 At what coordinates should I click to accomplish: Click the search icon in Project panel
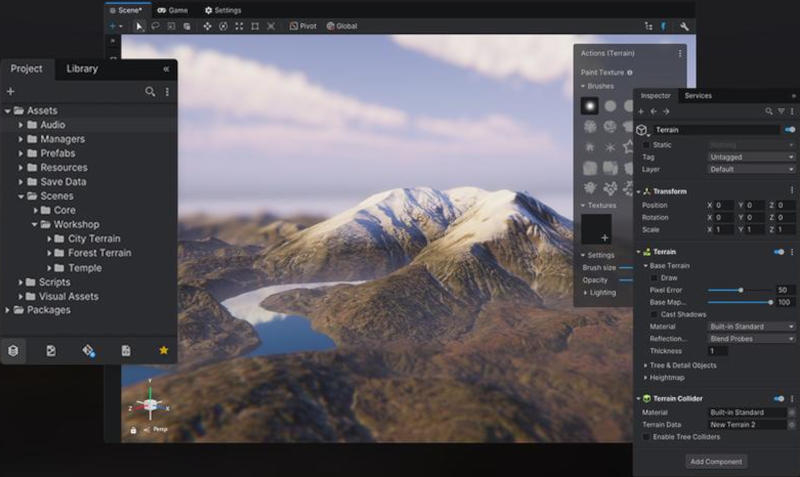150,92
